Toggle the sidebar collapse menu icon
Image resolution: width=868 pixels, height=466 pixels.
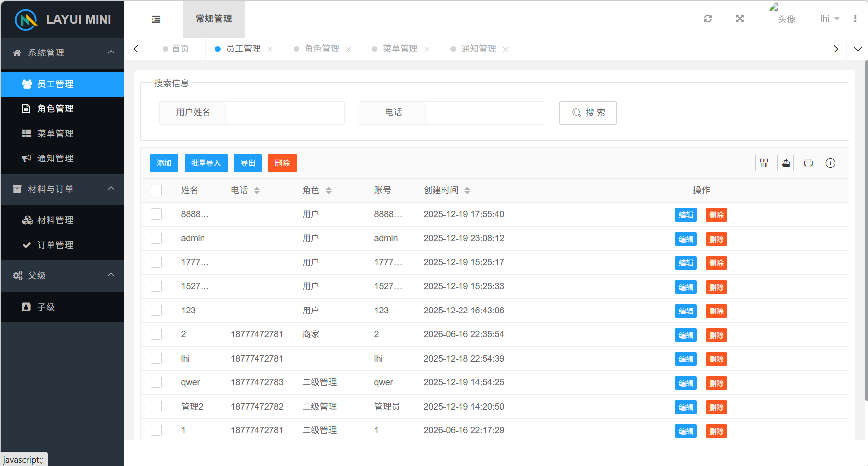(156, 19)
